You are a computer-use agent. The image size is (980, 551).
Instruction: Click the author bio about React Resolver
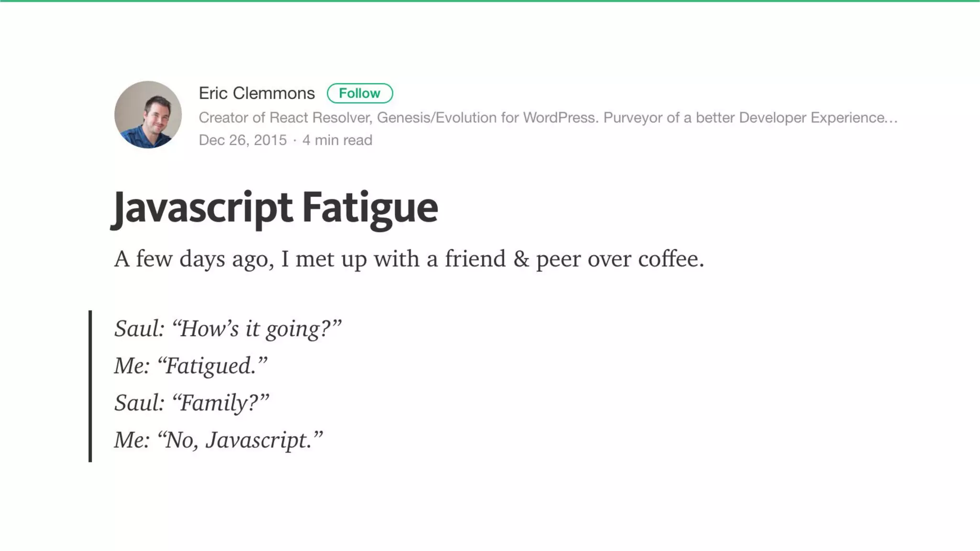click(x=548, y=118)
